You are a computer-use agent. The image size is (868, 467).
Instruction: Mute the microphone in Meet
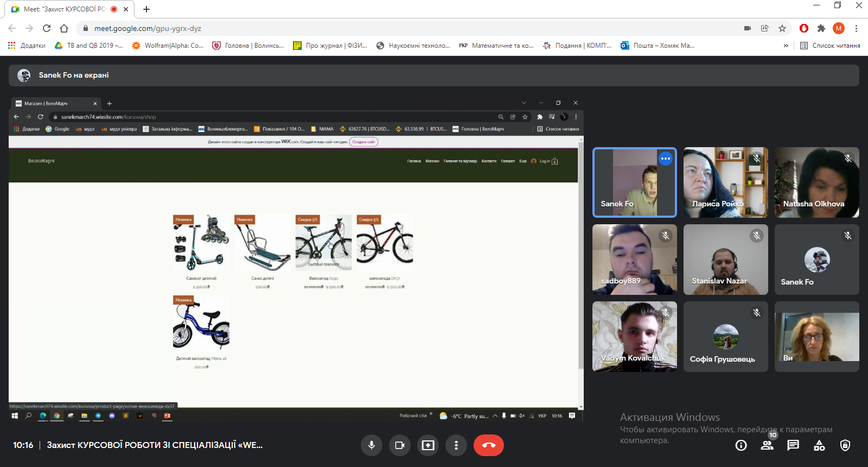[372, 445]
